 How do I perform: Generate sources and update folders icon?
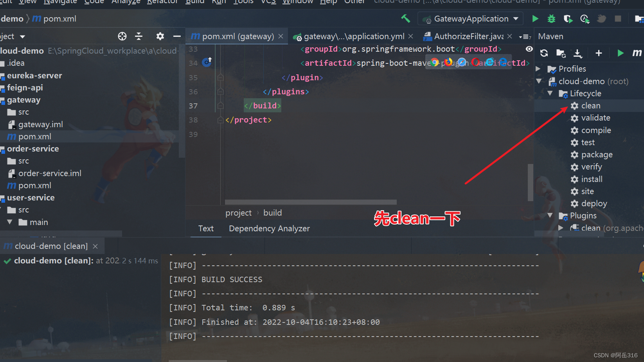561,53
